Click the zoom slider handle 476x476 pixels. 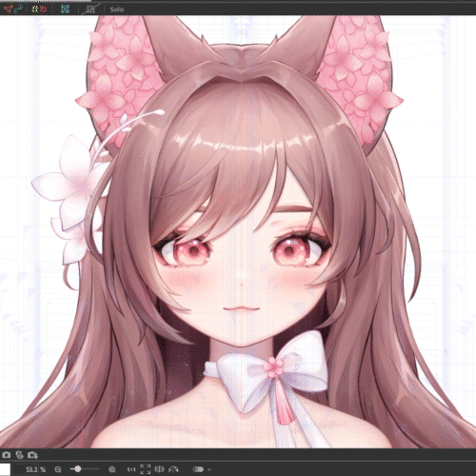click(78, 468)
